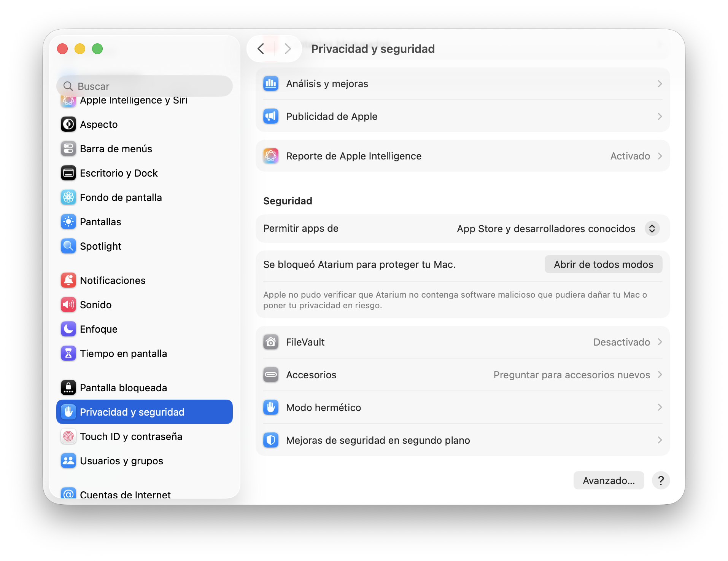The width and height of the screenshot is (728, 561).
Task: Select Usuarios y grupos in the sidebar
Action: pyautogui.click(x=145, y=461)
